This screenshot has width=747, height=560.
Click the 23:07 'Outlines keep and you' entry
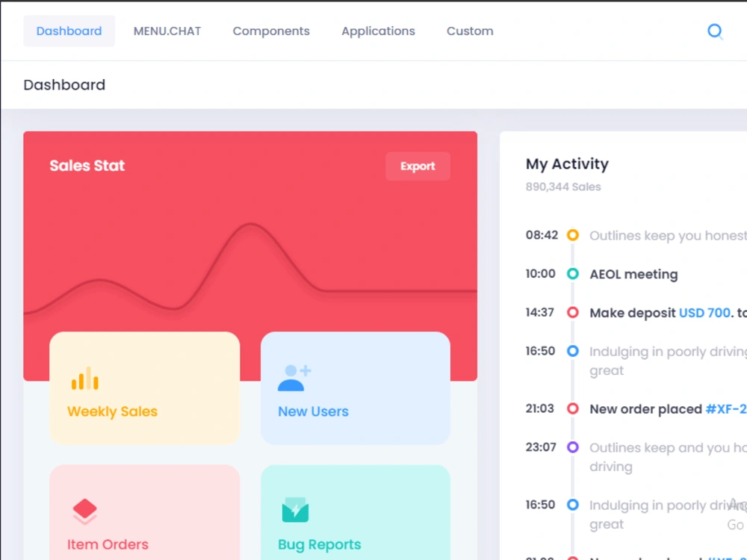click(x=668, y=457)
